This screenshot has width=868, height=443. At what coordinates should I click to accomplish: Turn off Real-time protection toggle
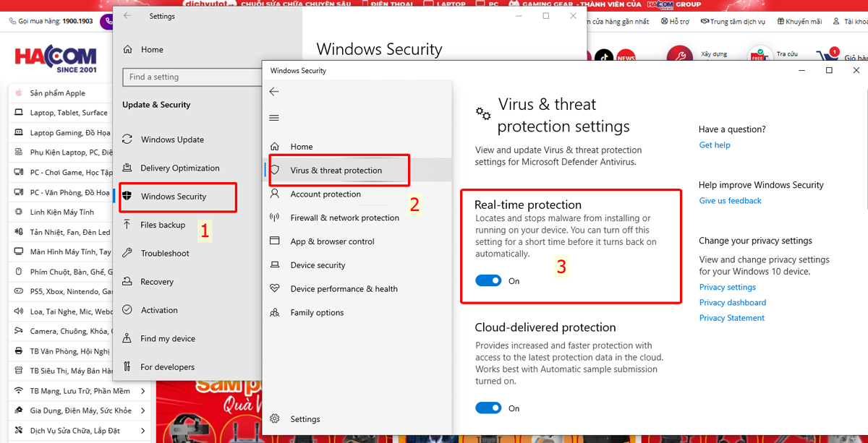click(488, 280)
